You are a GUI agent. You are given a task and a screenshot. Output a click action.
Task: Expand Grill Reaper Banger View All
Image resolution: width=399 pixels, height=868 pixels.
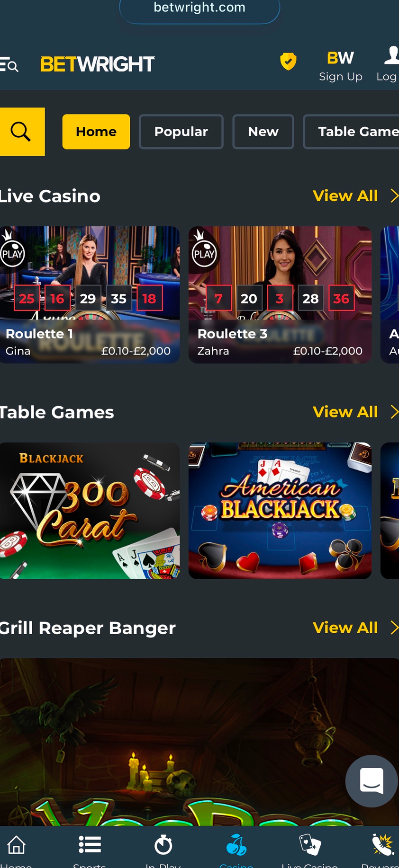click(355, 628)
